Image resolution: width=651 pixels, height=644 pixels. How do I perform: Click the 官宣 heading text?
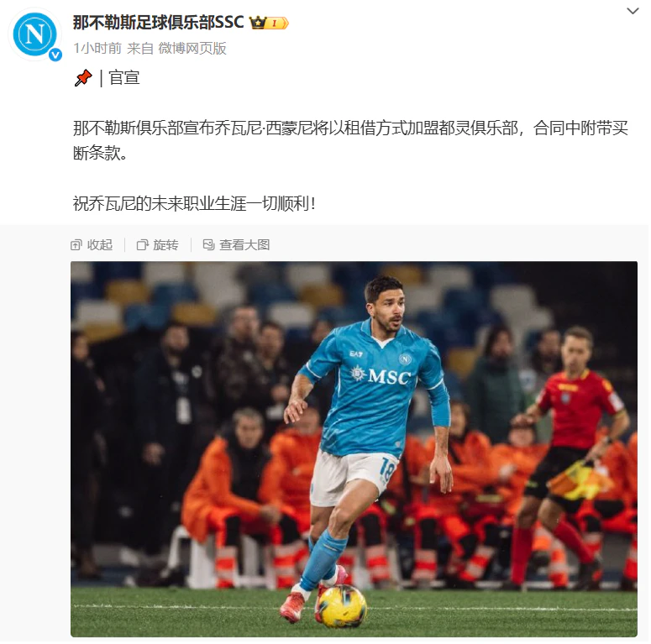[124, 78]
